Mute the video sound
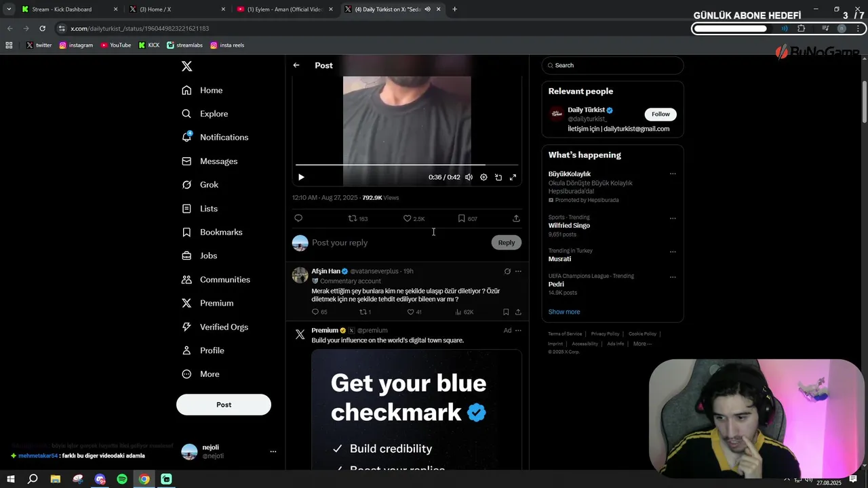This screenshot has height=488, width=868. pyautogui.click(x=469, y=177)
